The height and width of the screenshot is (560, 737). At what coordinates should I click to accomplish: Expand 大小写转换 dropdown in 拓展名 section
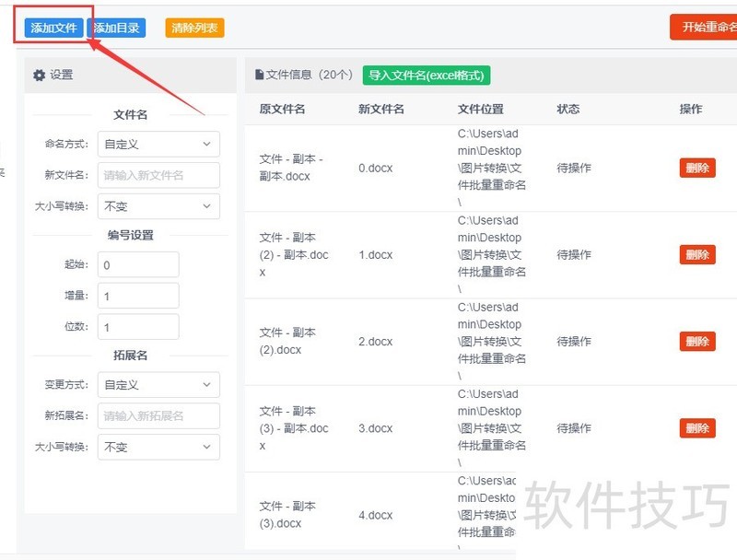(x=158, y=447)
